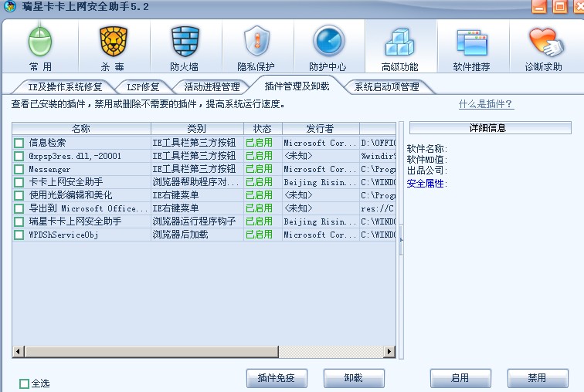Switch to 插件管理及卸载 tab
The height and width of the screenshot is (392, 584).
(297, 86)
